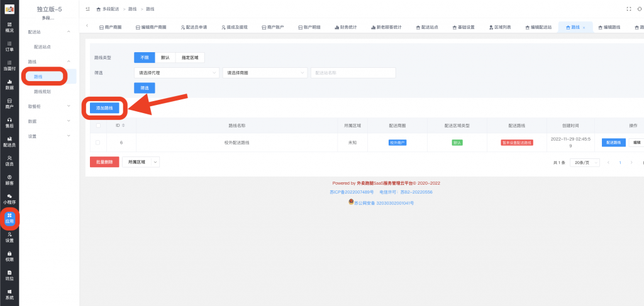Viewport: 644px width, 306px height.
Task: Open 路线规划 item in sidebar
Action: pos(42,92)
